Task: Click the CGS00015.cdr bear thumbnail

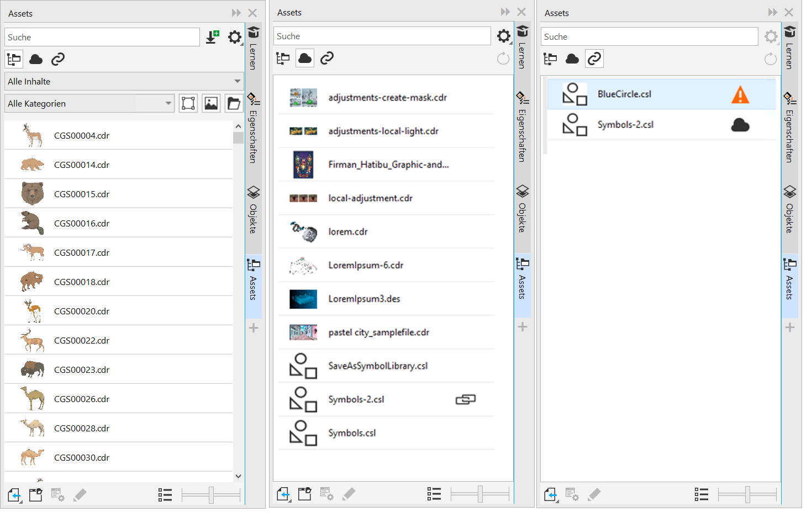Action: tap(33, 194)
